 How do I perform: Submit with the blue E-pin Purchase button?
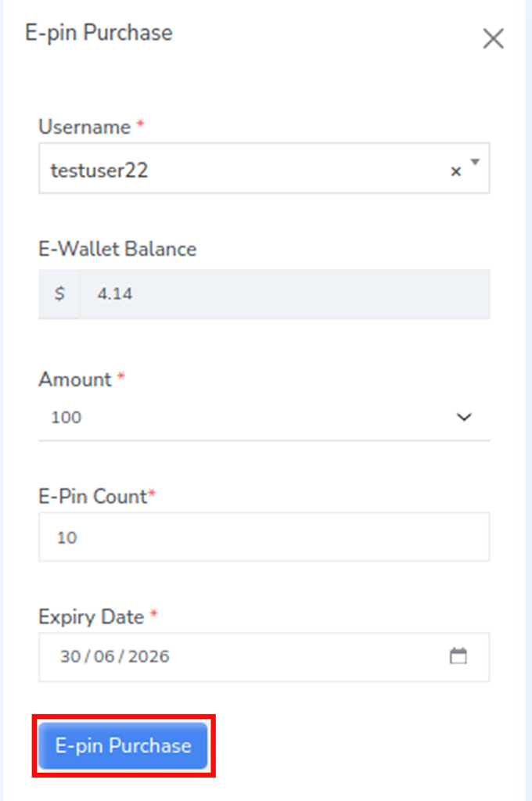point(123,745)
